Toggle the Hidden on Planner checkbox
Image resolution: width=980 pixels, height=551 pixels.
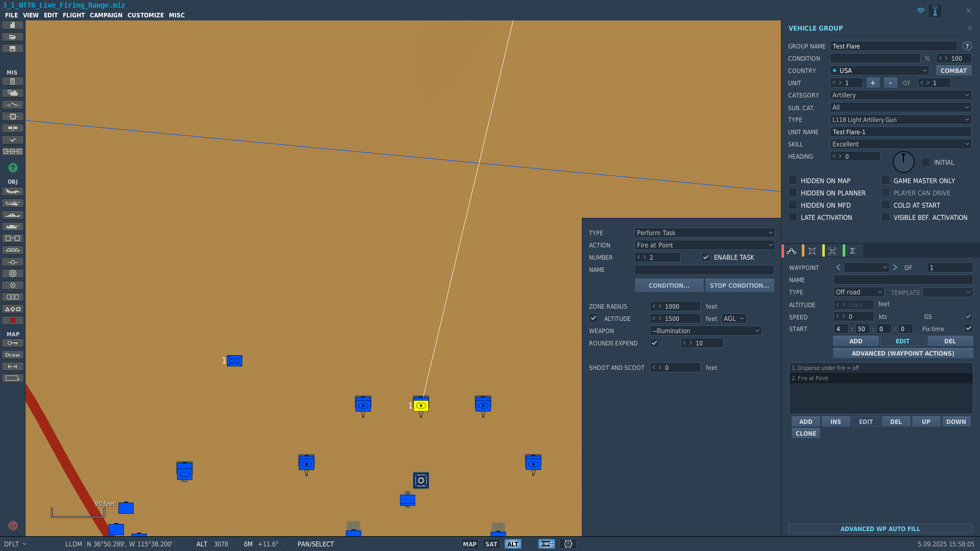tap(793, 192)
